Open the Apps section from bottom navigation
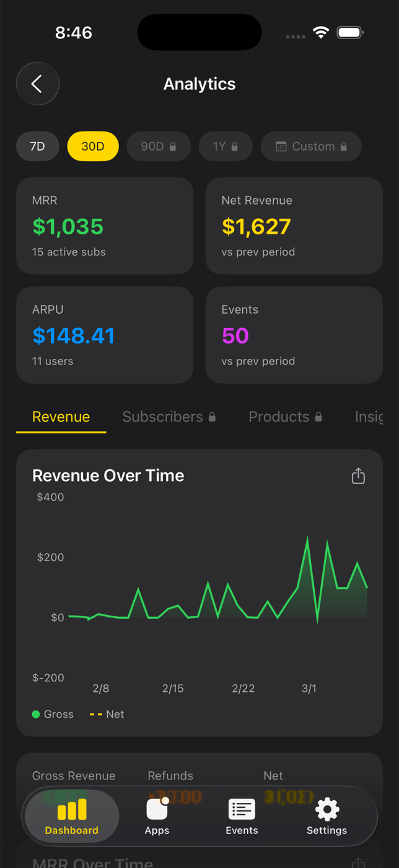Viewport: 399px width, 868px height. (157, 816)
